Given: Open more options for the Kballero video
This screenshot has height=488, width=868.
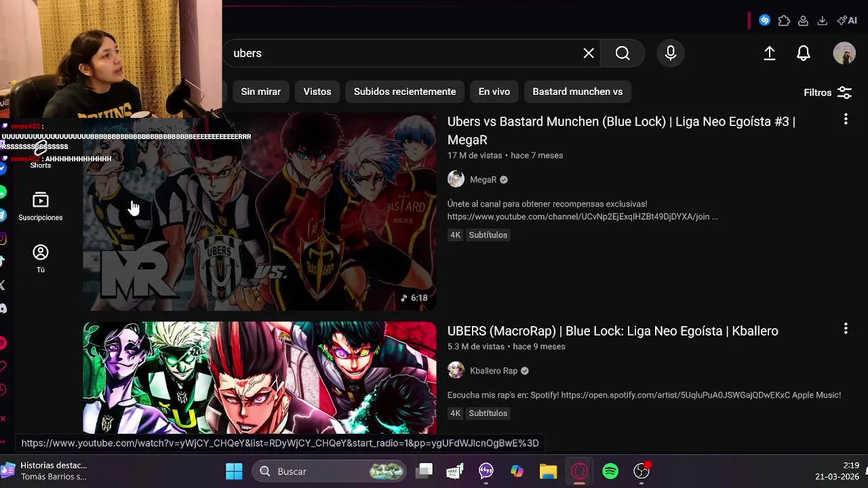Looking at the screenshot, I should [x=846, y=329].
